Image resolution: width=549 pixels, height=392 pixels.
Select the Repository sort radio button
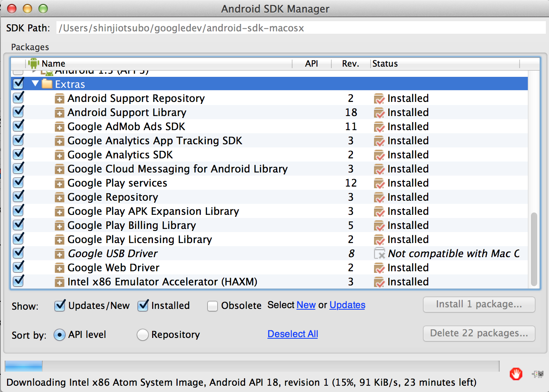143,335
